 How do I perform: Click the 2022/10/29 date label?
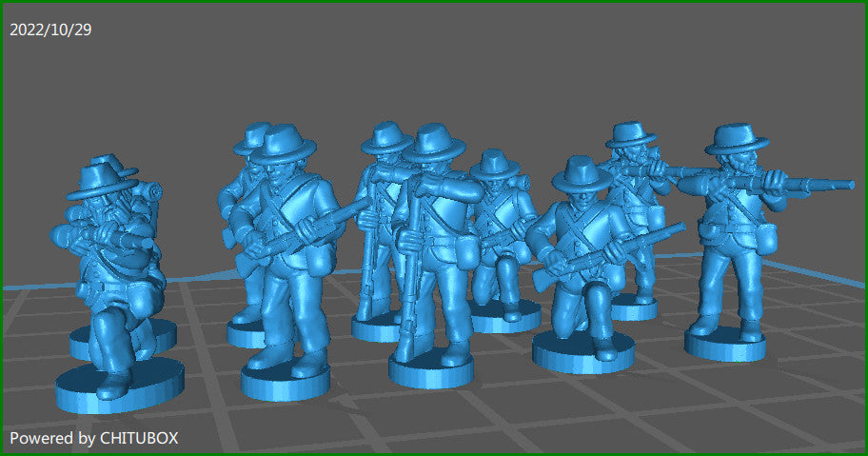point(50,30)
